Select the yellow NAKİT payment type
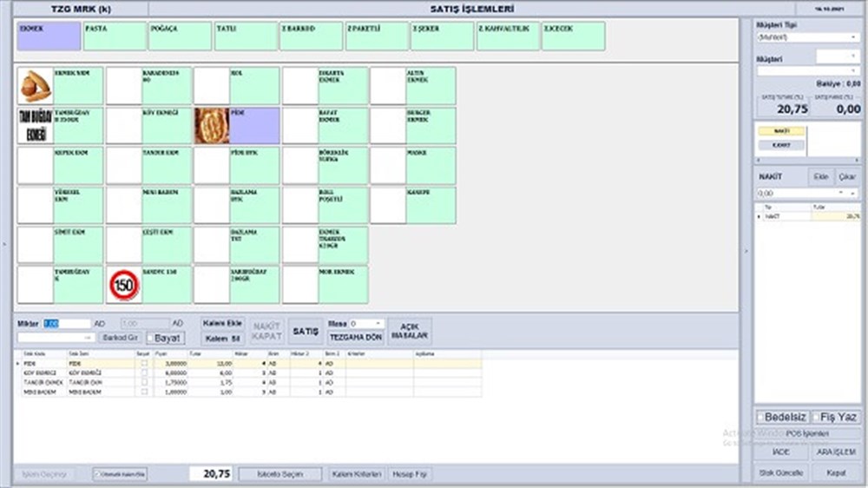Screen dimensions: 868x488 [782, 131]
